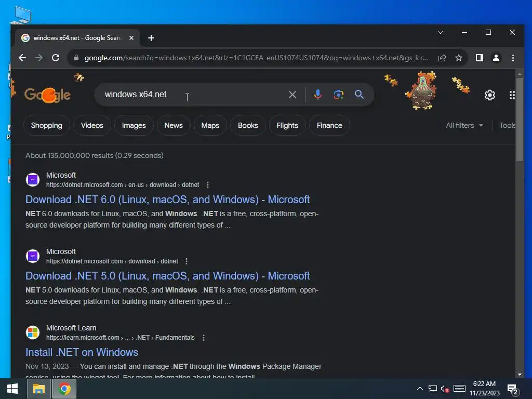Screen dimensions: 532x399
Task: Click the address bar URL
Action: tap(256, 58)
